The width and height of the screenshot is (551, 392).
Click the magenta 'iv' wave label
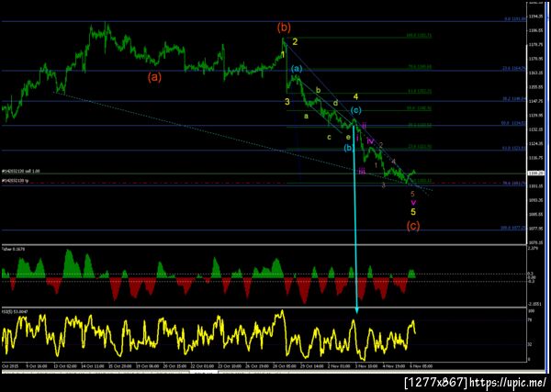coord(370,141)
